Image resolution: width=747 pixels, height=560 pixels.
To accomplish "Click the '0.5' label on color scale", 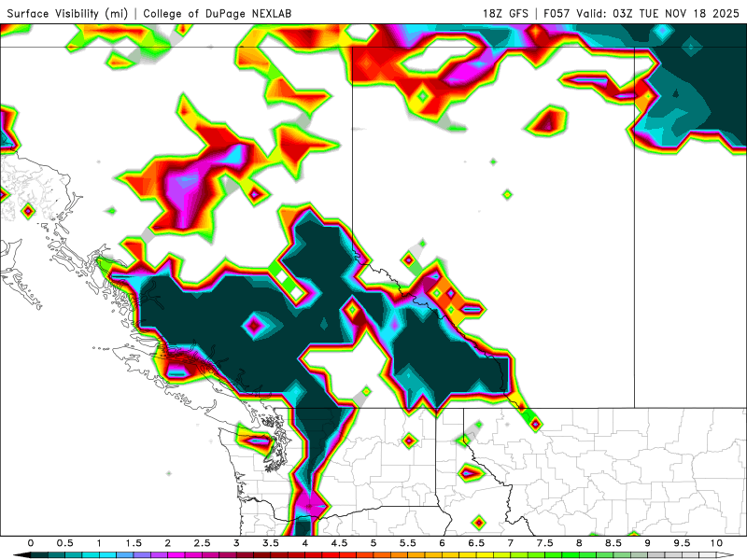I will pos(64,543).
